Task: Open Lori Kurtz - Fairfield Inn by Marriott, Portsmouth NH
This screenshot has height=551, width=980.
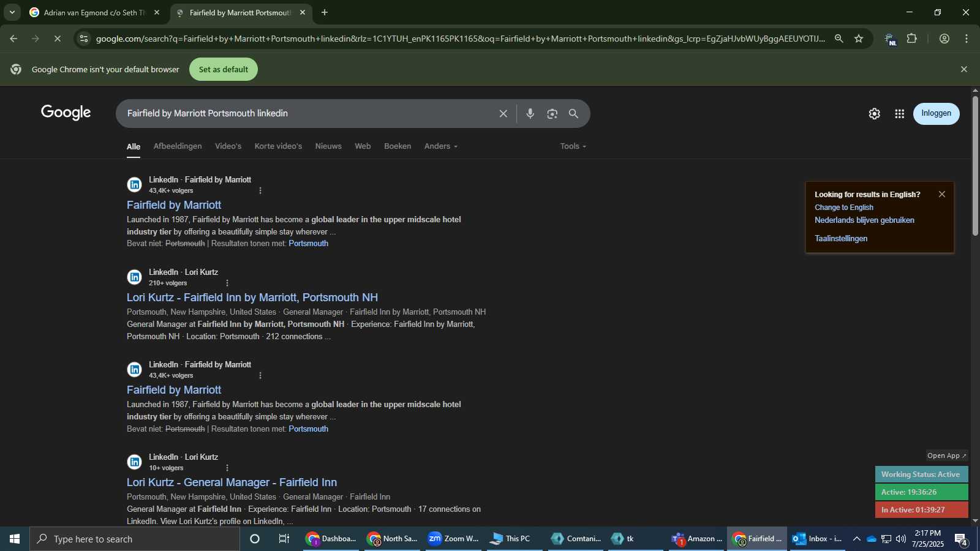Action: click(252, 298)
